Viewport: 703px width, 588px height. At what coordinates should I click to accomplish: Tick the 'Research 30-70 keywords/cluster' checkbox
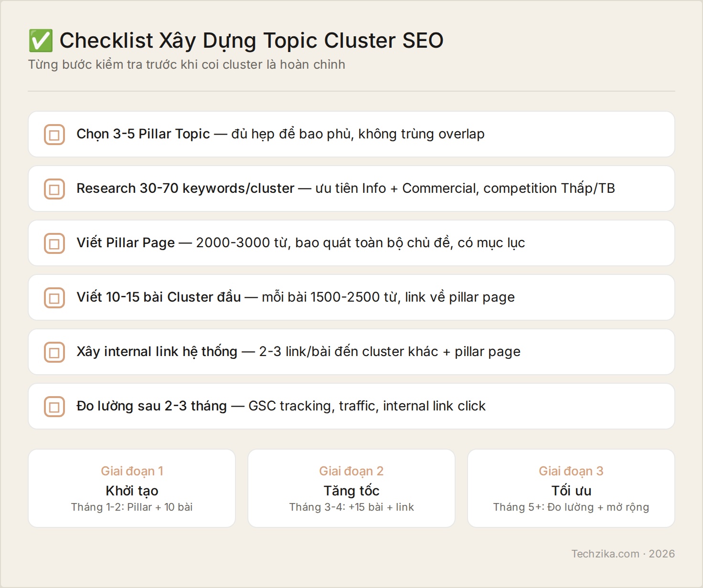pos(54,189)
